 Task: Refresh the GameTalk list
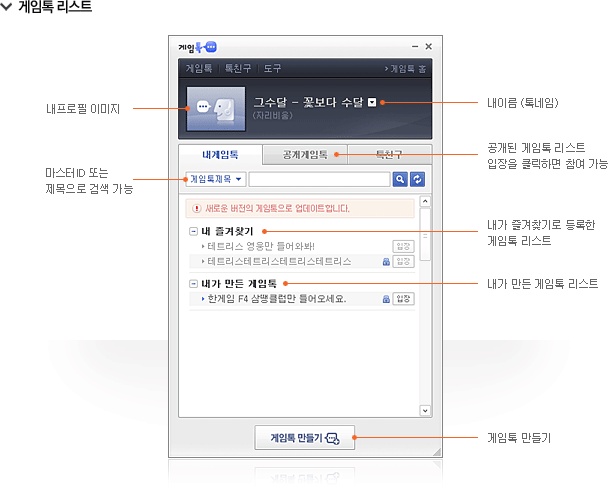point(417,179)
